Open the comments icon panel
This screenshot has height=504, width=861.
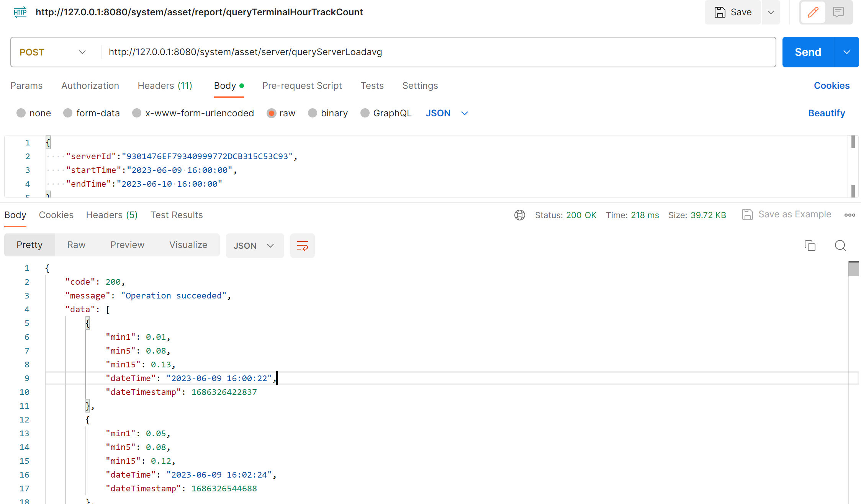[x=838, y=12]
